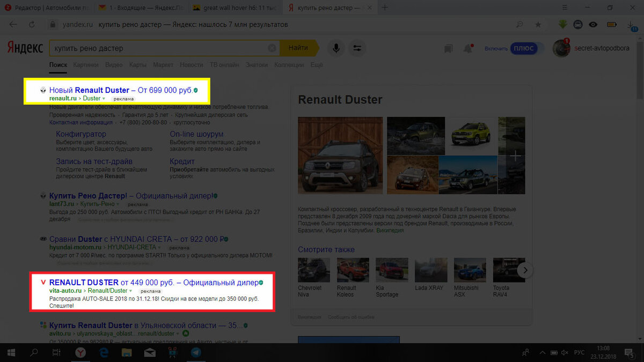Open File Explorer from taskbar

click(x=127, y=352)
